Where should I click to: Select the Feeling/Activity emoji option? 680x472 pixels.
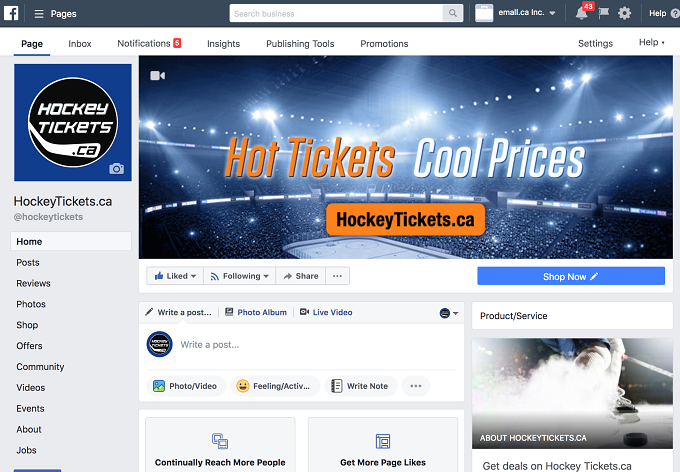(275, 386)
